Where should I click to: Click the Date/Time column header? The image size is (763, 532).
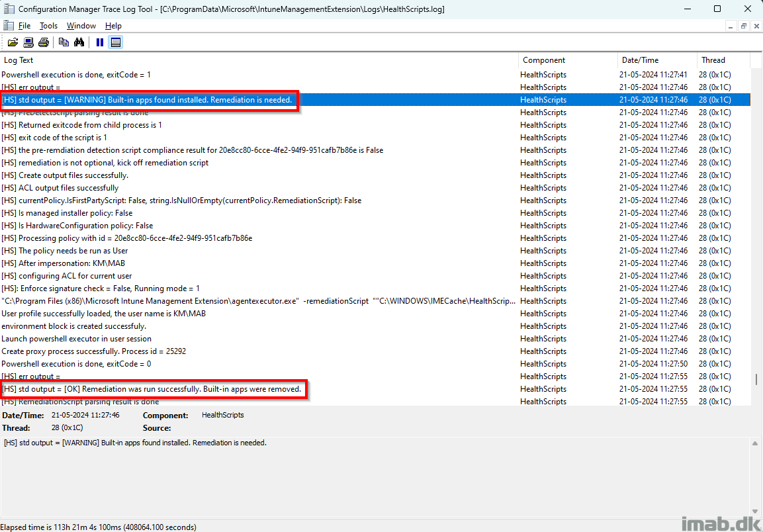(x=658, y=60)
